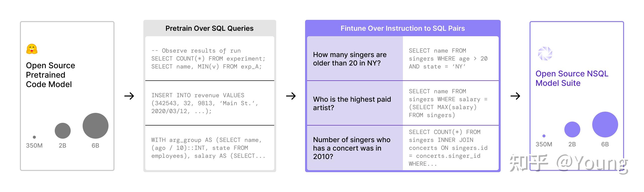Select the large gray 6B circle
The width and height of the screenshot is (644, 192).
(x=96, y=126)
